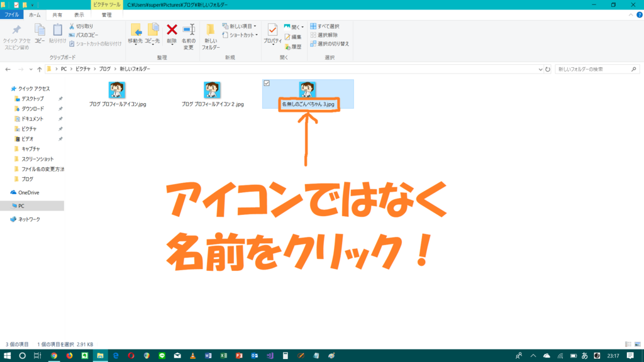This screenshot has height=362, width=644.
Task: Click the 切り取り (Cut) scissors icon
Action: [x=73, y=25]
